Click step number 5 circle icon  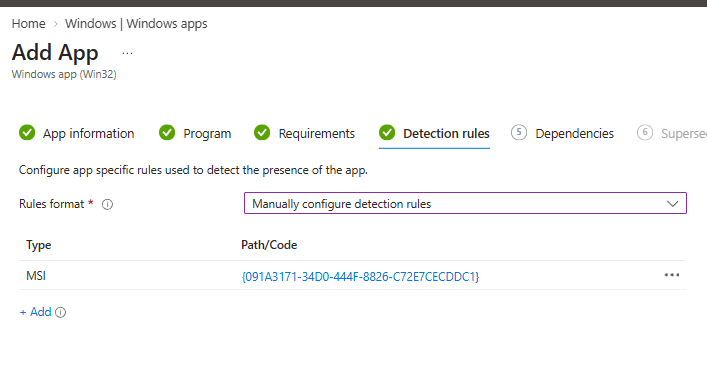tap(519, 133)
